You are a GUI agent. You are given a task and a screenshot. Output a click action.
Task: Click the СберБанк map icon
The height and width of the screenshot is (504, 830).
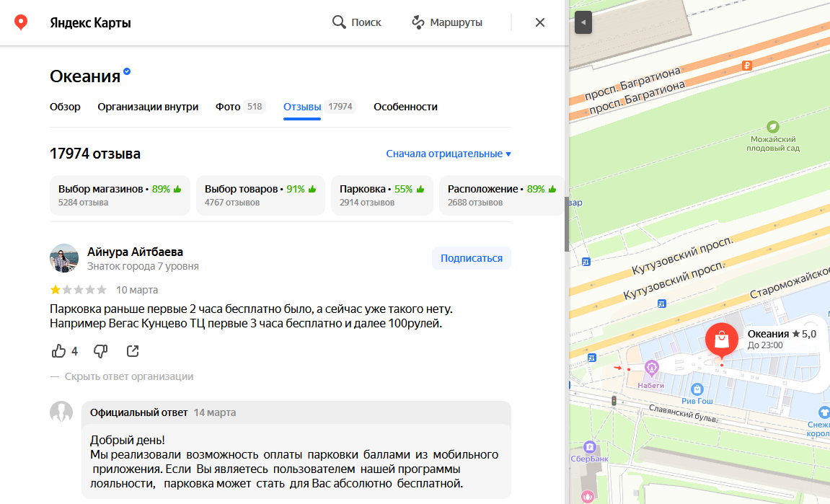pos(589,447)
